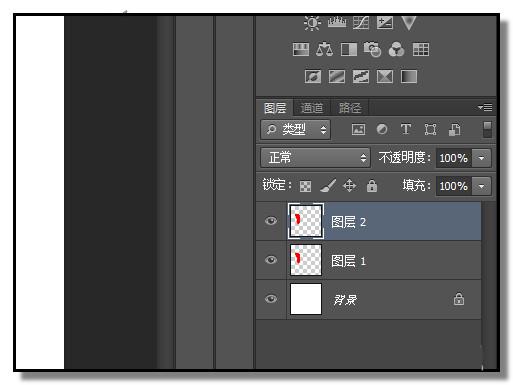Lock layer position with move icon
The height and width of the screenshot is (385, 513).
(x=349, y=186)
